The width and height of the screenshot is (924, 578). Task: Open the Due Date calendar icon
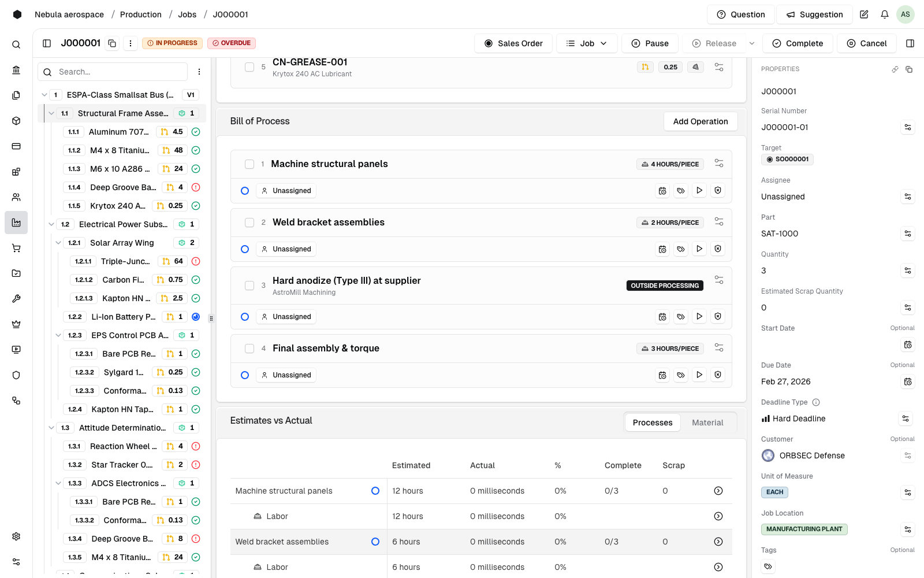pos(908,381)
